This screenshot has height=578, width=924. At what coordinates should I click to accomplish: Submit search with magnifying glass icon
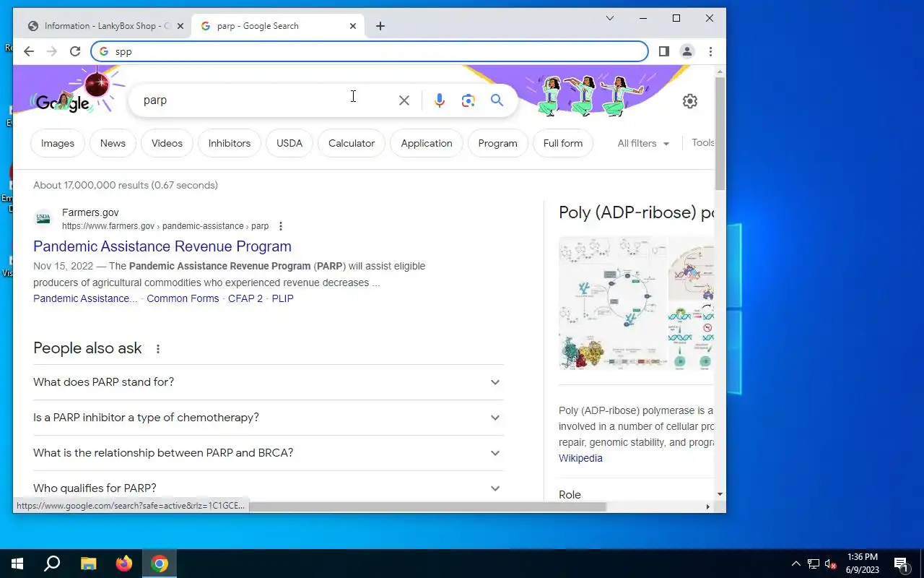point(497,100)
